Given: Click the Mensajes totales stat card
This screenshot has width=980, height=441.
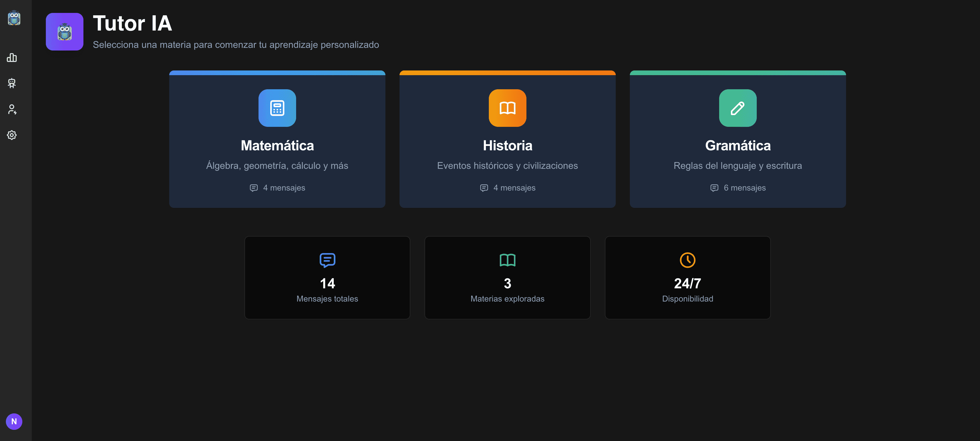Looking at the screenshot, I should [327, 277].
